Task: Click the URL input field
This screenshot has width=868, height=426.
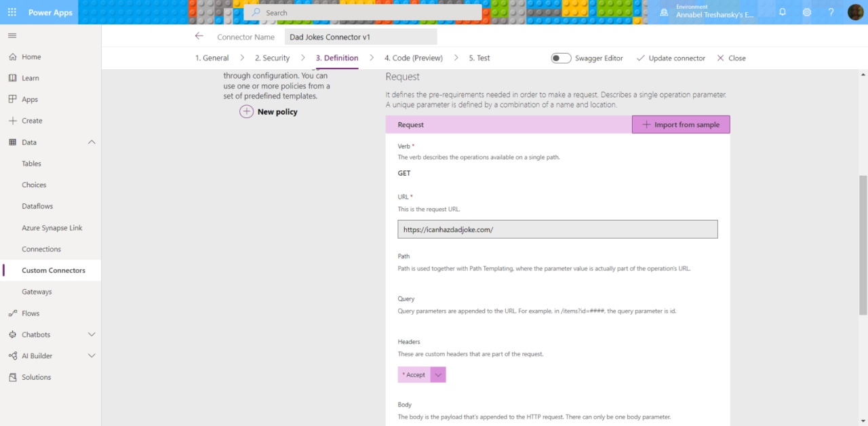Action: [x=557, y=229]
